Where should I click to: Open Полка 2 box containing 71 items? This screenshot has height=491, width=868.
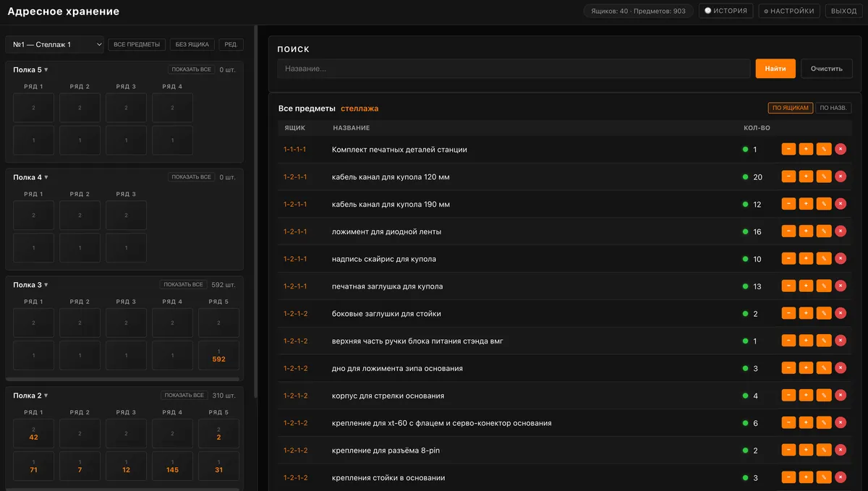[x=33, y=466]
